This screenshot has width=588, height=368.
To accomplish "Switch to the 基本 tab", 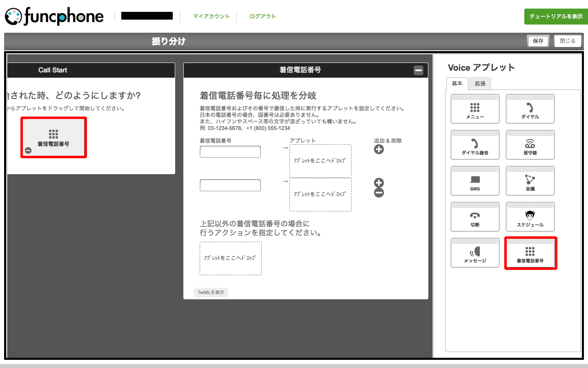I will coord(457,83).
